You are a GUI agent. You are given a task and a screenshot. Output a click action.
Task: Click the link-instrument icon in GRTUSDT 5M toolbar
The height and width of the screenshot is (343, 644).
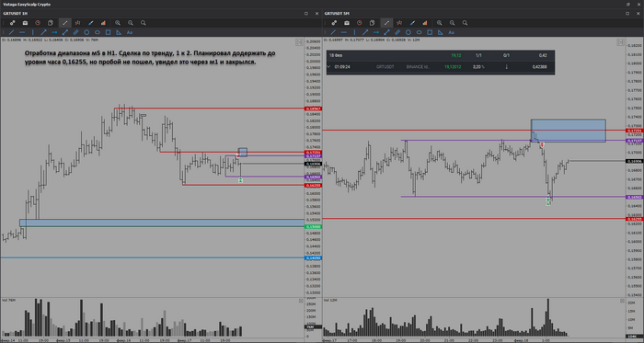(x=334, y=23)
